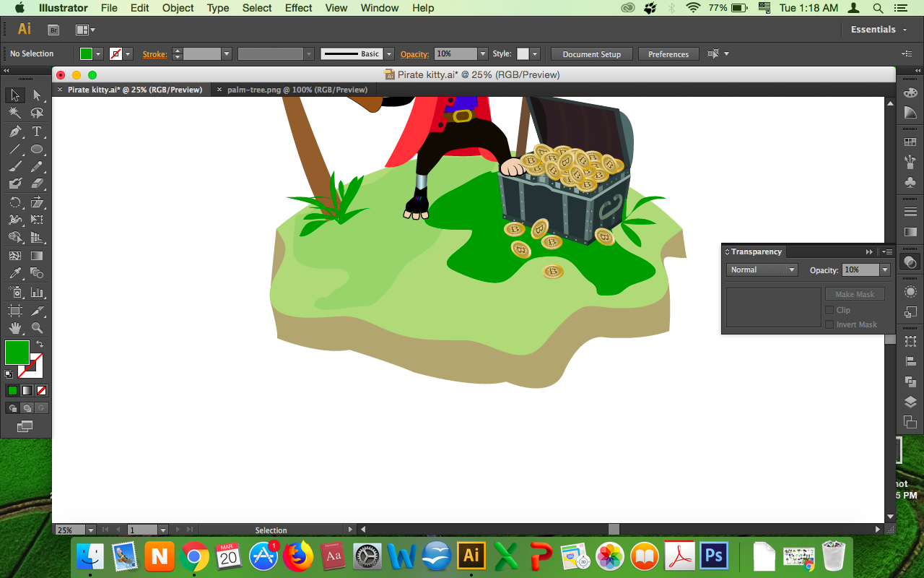Open Opacity link in control bar

[414, 54]
